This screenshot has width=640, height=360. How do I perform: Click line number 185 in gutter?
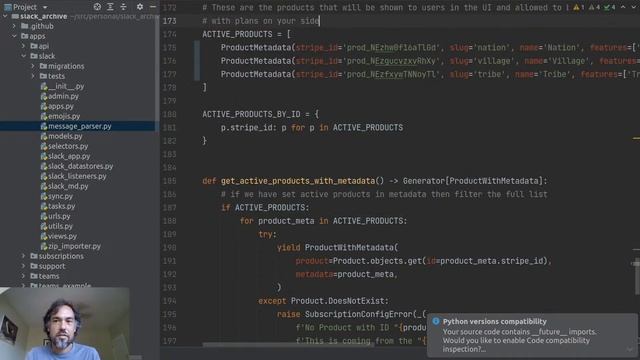(x=169, y=181)
